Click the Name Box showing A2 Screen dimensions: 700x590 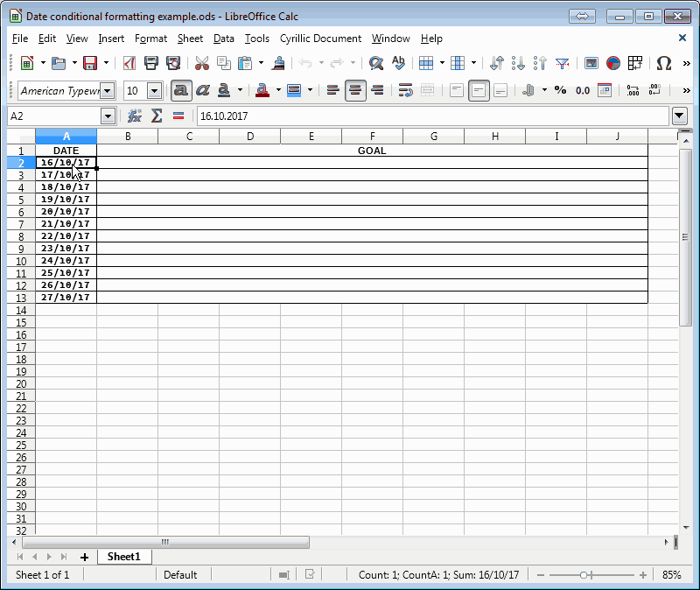[x=54, y=116]
